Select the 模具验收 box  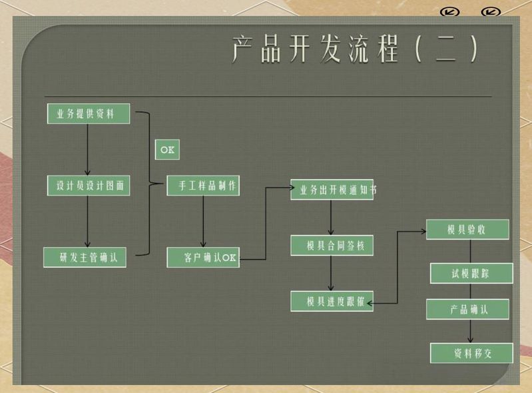point(467,229)
